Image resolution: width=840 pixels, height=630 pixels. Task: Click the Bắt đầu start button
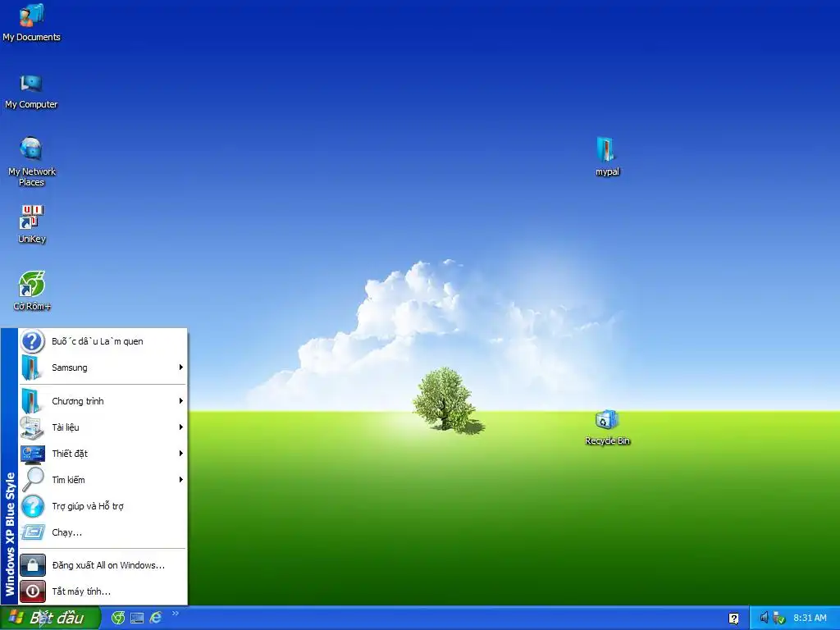[x=50, y=618]
